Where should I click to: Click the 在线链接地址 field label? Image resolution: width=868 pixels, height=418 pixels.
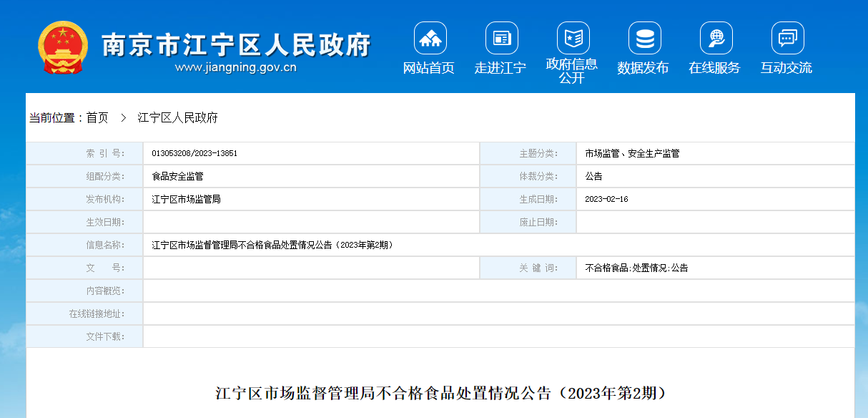pos(97,313)
